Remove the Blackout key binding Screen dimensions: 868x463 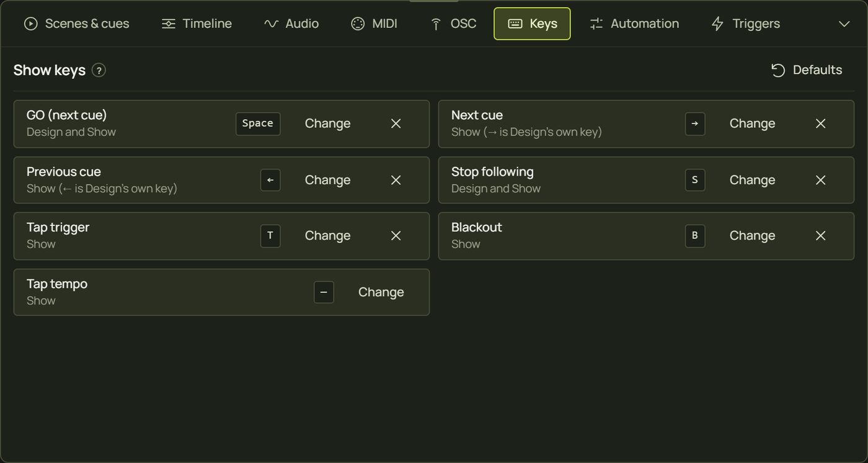tap(821, 236)
